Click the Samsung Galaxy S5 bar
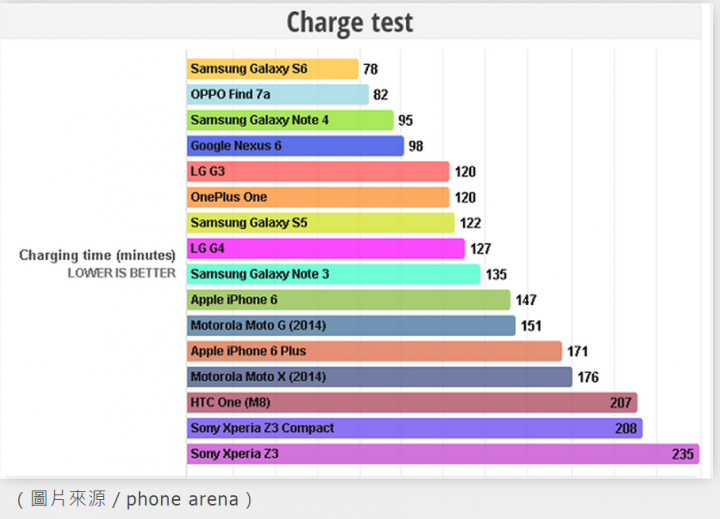The height and width of the screenshot is (519, 720). (x=321, y=223)
